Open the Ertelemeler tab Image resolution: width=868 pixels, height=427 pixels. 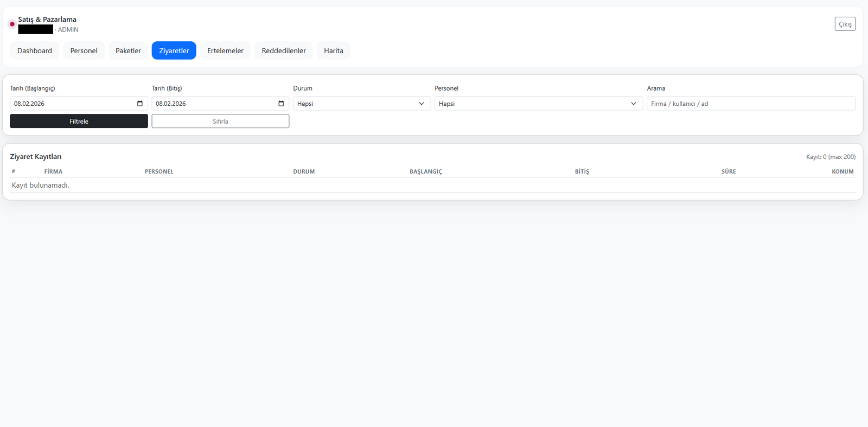(x=225, y=50)
